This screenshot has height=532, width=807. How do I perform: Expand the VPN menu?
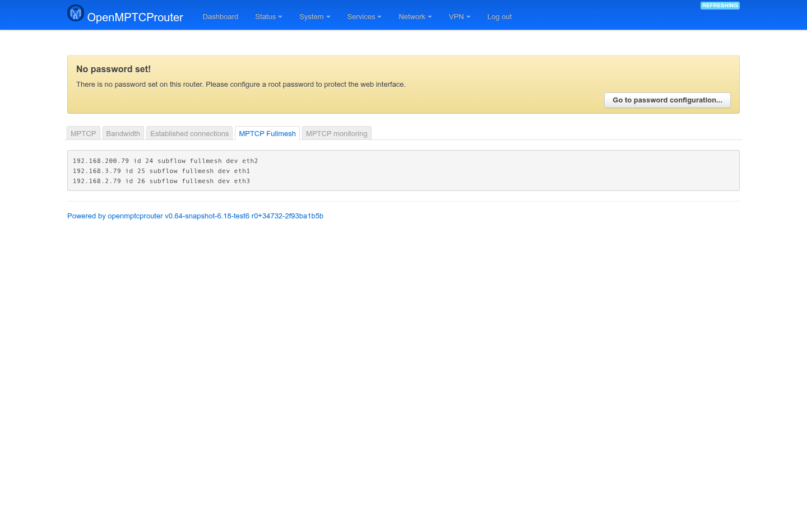click(x=460, y=17)
